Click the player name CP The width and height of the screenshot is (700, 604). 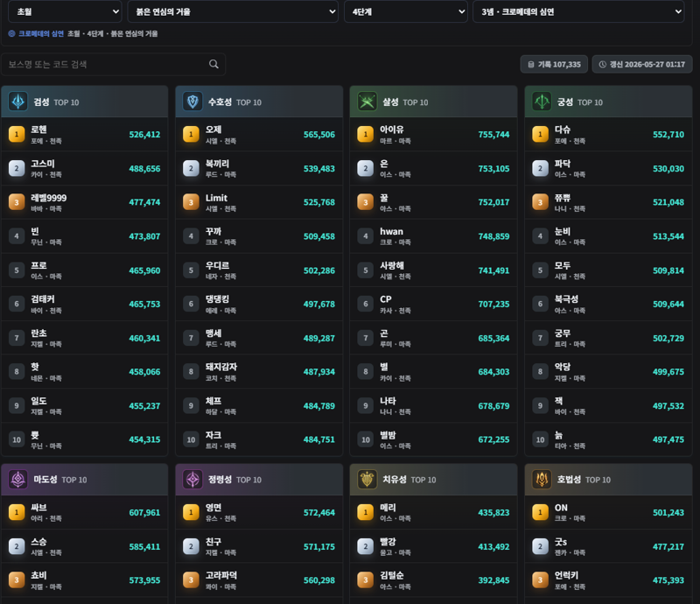[385, 298]
